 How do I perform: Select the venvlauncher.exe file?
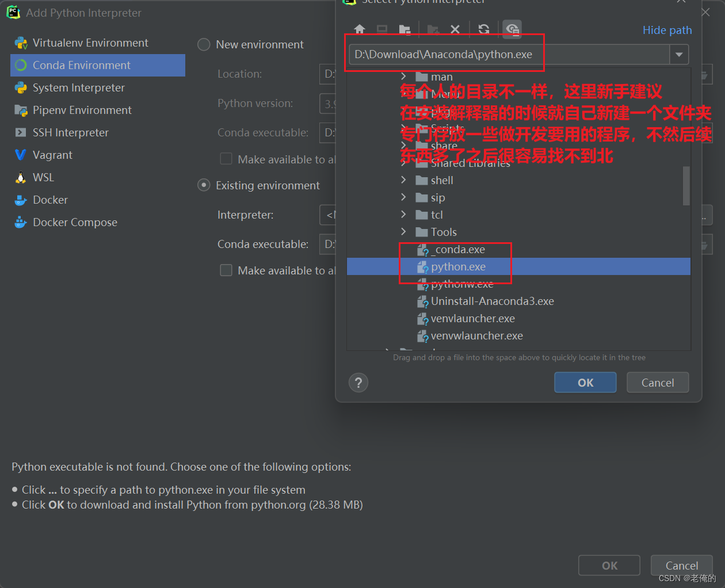point(472,319)
